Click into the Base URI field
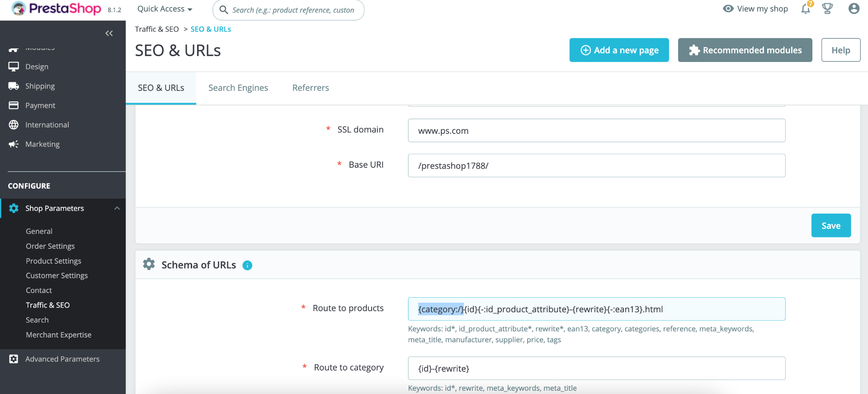The width and height of the screenshot is (868, 394). [x=596, y=166]
